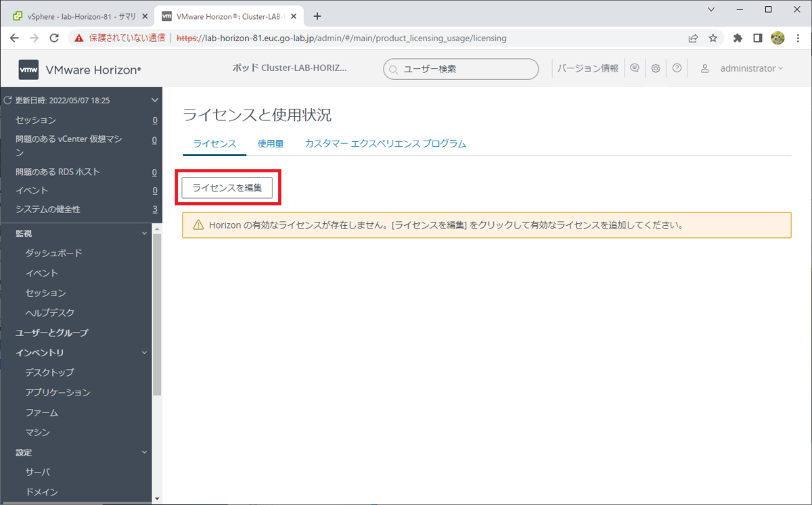
Task: Open the イベント count in status panel
Action: 154,191
